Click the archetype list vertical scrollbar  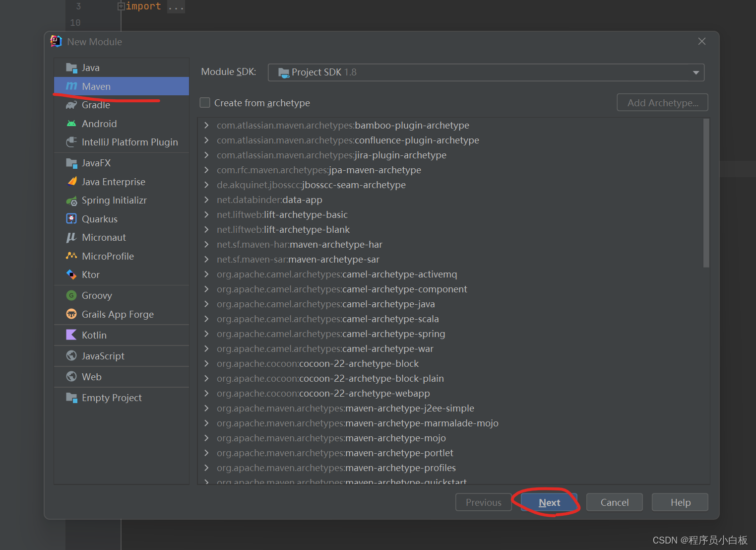[706, 194]
